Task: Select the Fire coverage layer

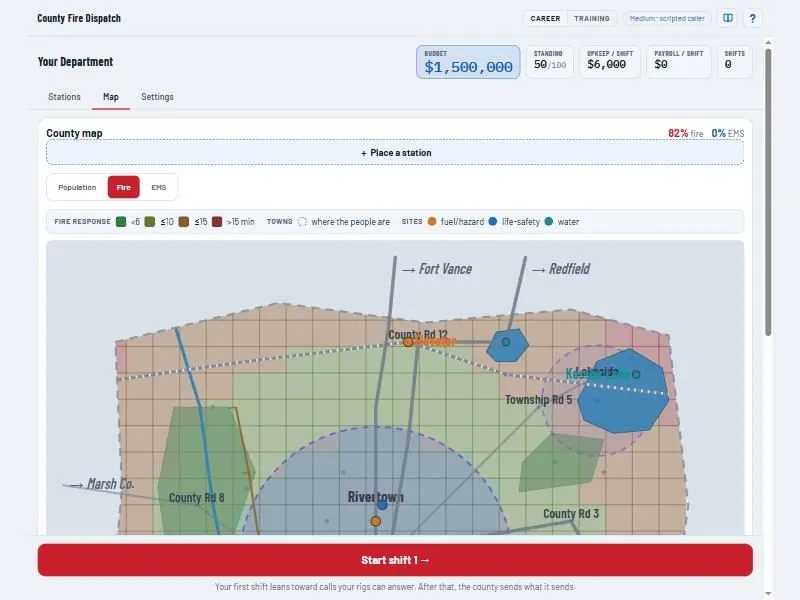Action: tap(123, 187)
